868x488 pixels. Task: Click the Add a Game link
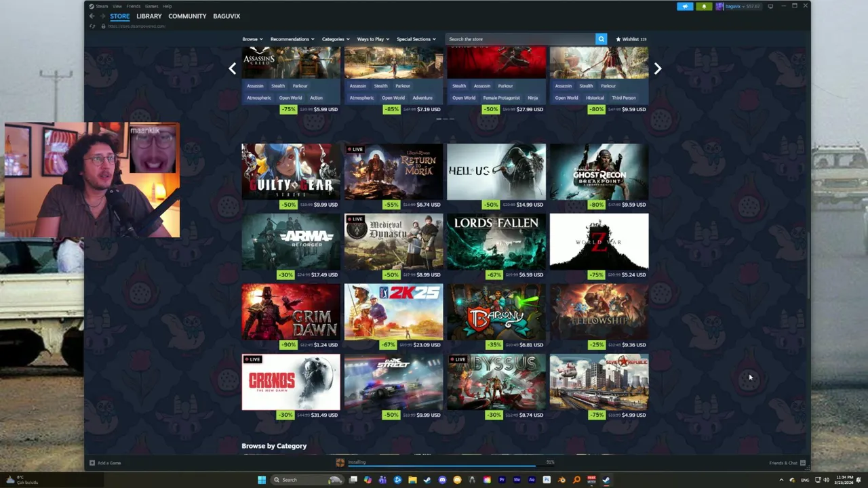coord(109,463)
